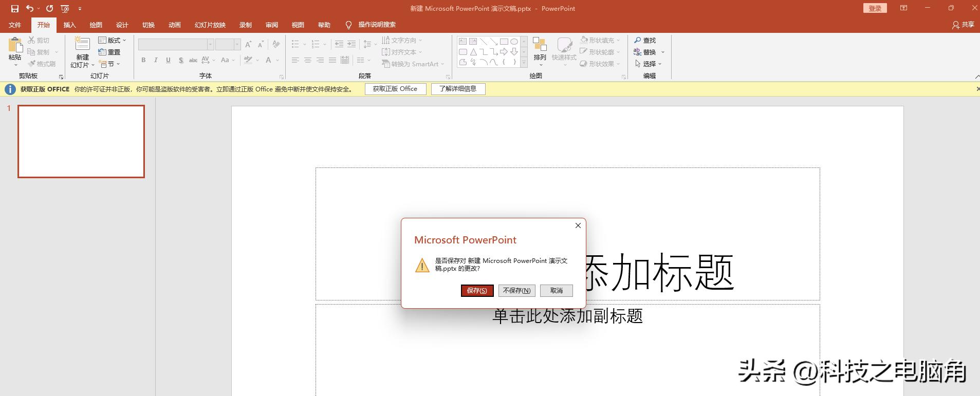Switch to the Insert tab
This screenshot has width=980, height=396.
pos(69,25)
